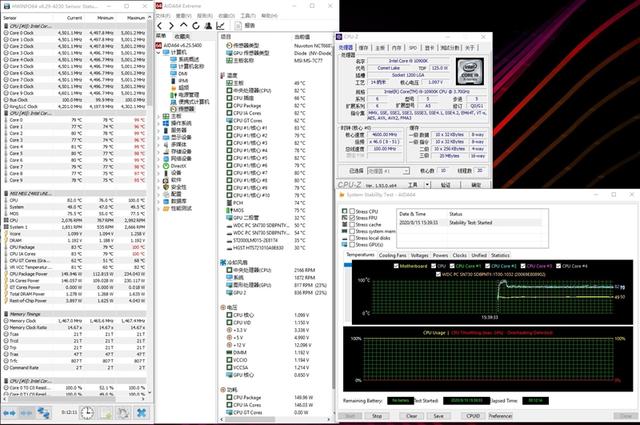Switch to Powers tab
This screenshot has height=425, width=640.
pos(440,255)
